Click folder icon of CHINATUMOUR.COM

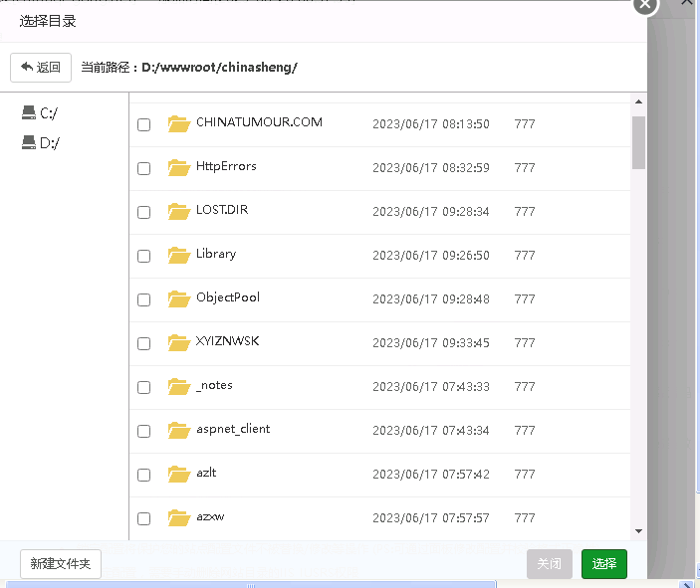(179, 124)
